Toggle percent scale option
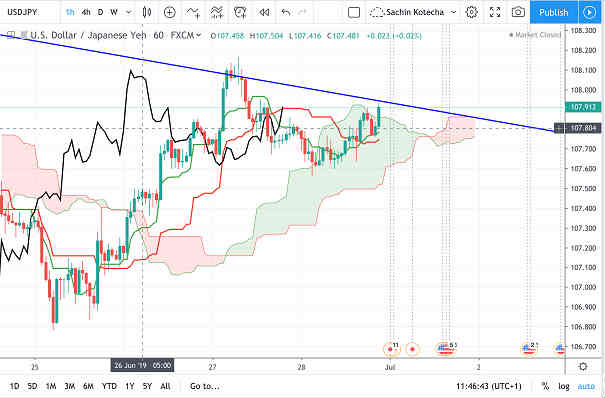This screenshot has height=398, width=605. (545, 386)
